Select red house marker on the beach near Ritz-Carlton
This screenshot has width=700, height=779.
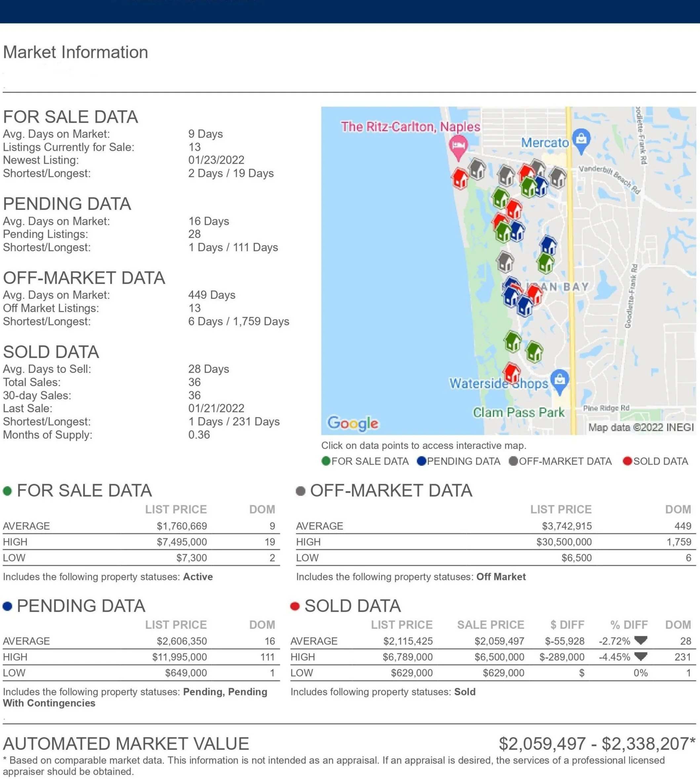pyautogui.click(x=460, y=179)
